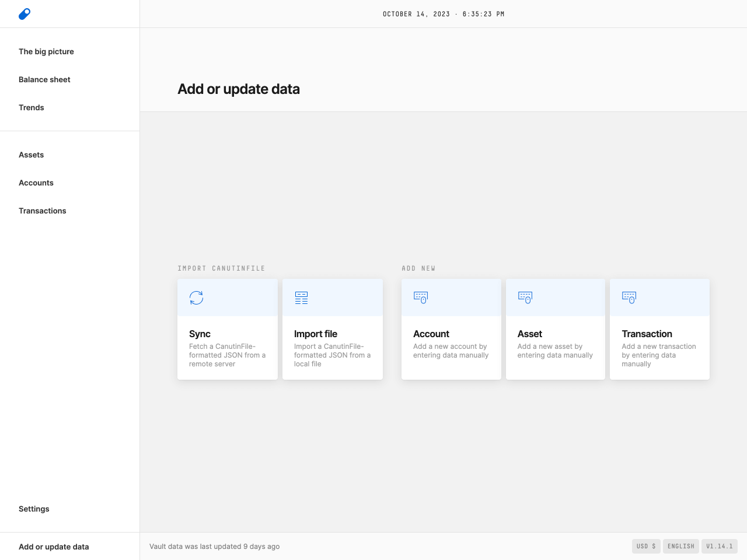The height and width of the screenshot is (560, 747).
Task: Go to Balance sheet
Action: 44,79
